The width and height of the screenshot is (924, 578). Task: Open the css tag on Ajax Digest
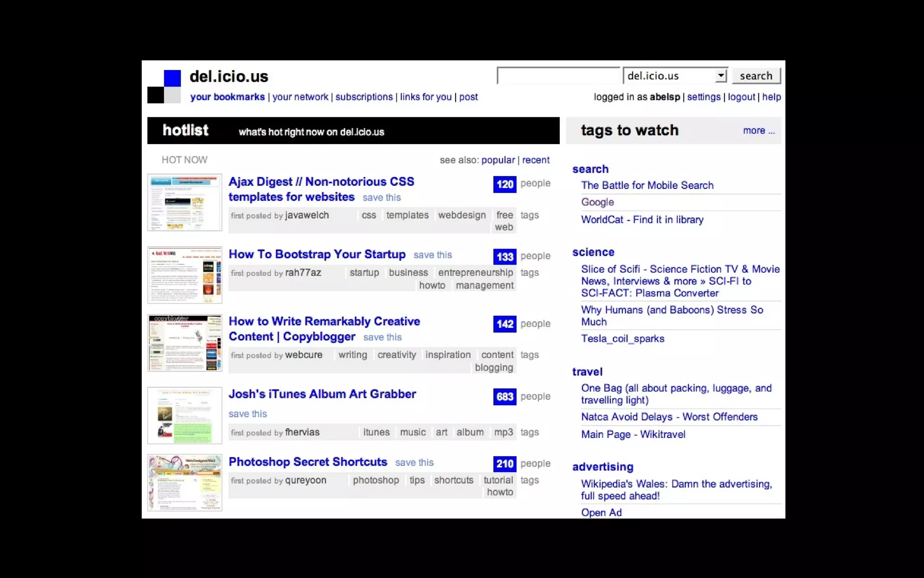[369, 215]
